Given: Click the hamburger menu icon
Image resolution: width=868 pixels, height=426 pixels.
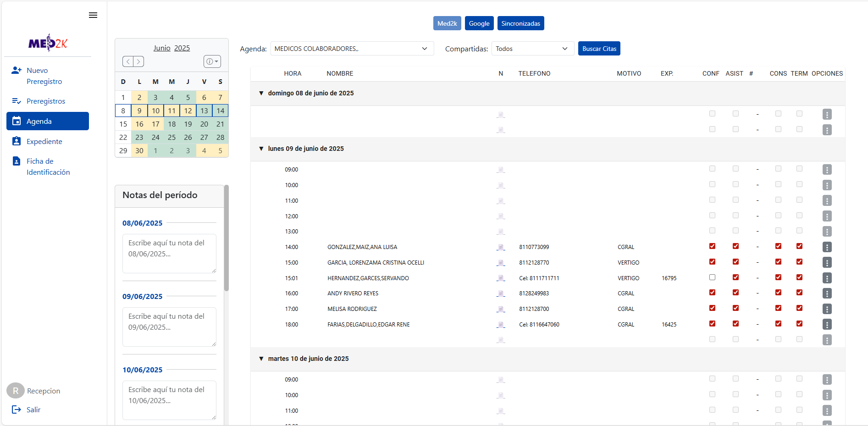Looking at the screenshot, I should pos(93,15).
